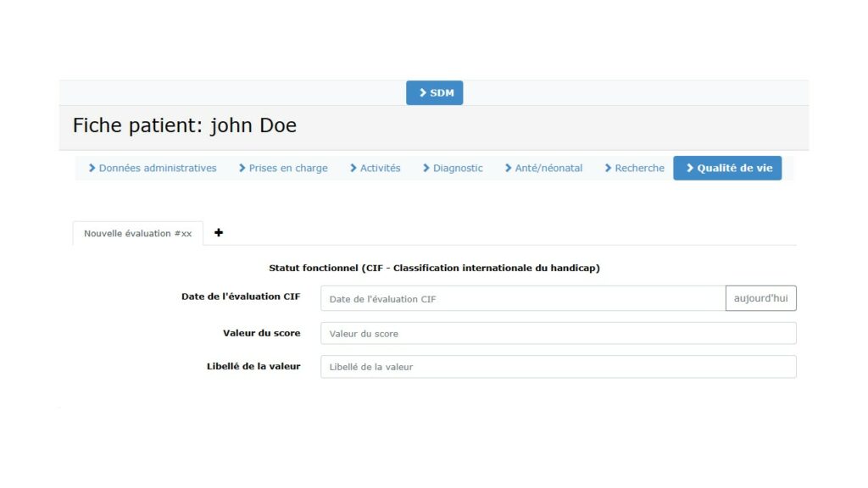868x488 pixels.
Task: Select the Anté/néonatal tab
Action: [543, 168]
